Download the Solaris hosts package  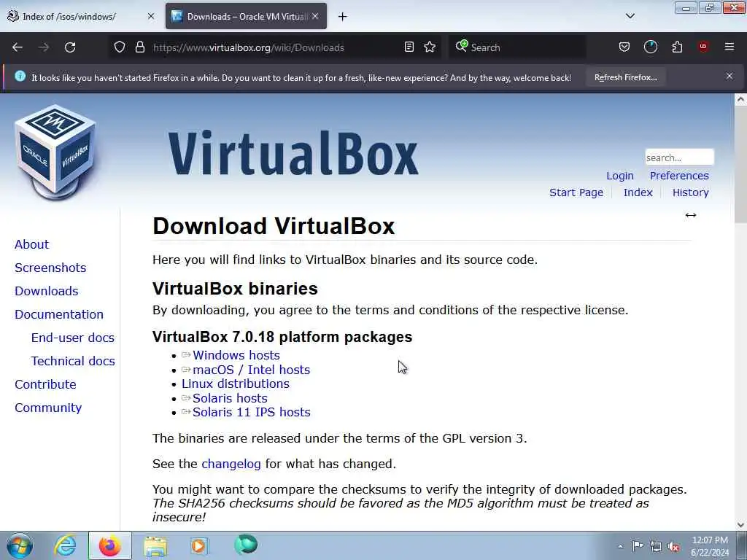230,398
